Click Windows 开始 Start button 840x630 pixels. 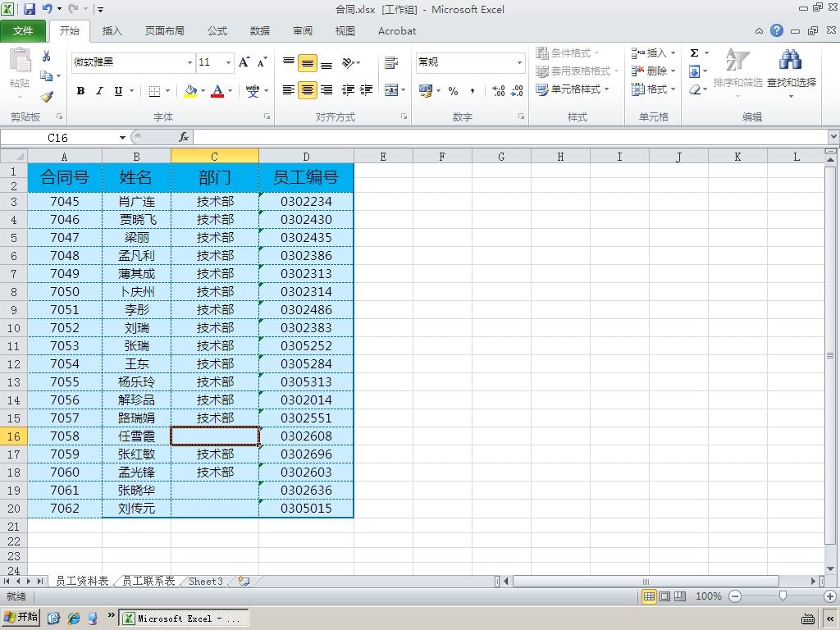(21, 617)
